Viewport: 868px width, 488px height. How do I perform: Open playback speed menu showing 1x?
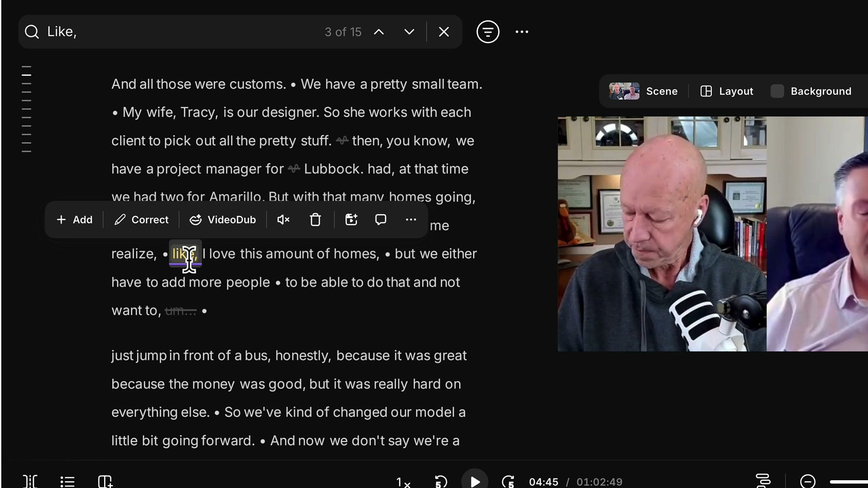coord(403,481)
